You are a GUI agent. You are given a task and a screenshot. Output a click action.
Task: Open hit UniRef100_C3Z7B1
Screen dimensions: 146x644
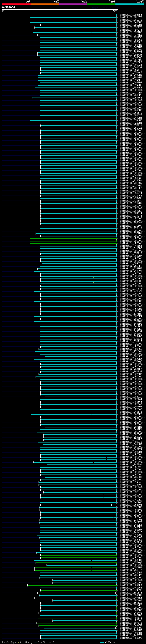click(131, 233)
